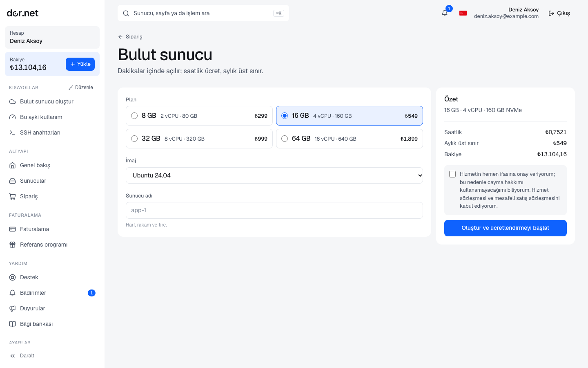Open the Hesap Deniz Aksoy account switcher
588x368 pixels.
[x=52, y=37]
